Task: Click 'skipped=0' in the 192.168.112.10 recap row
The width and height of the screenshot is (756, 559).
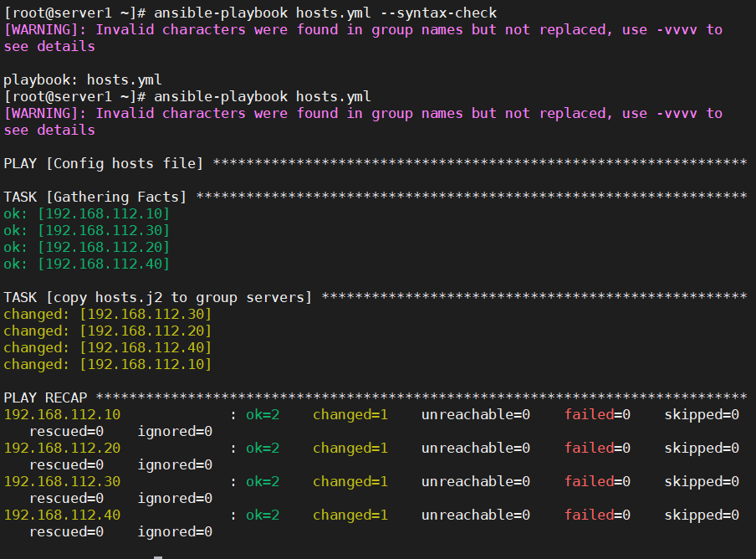Action: click(702, 415)
